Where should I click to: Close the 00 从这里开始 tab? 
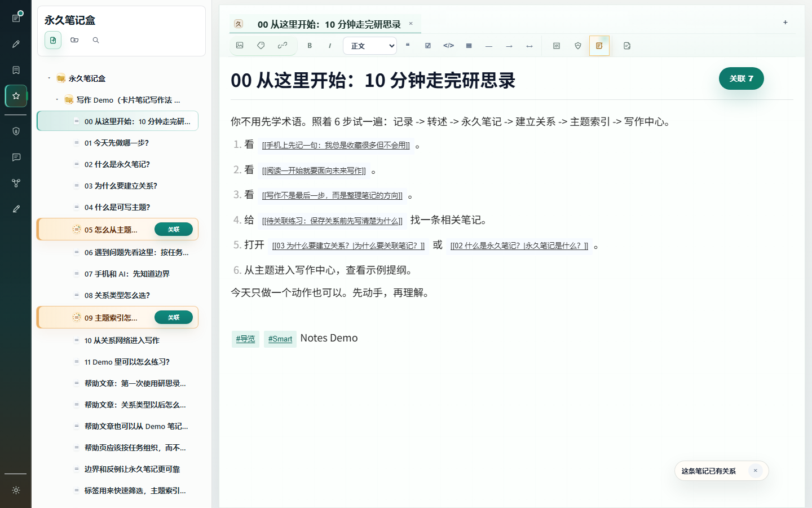click(x=411, y=24)
